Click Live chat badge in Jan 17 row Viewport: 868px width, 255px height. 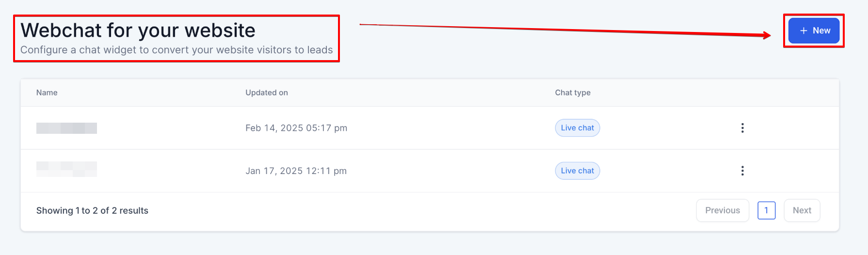pyautogui.click(x=577, y=171)
